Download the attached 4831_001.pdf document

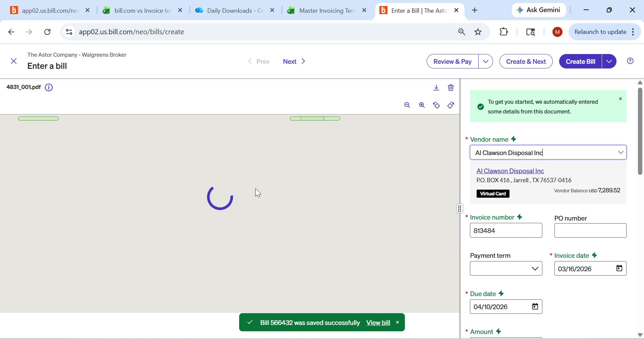(436, 88)
